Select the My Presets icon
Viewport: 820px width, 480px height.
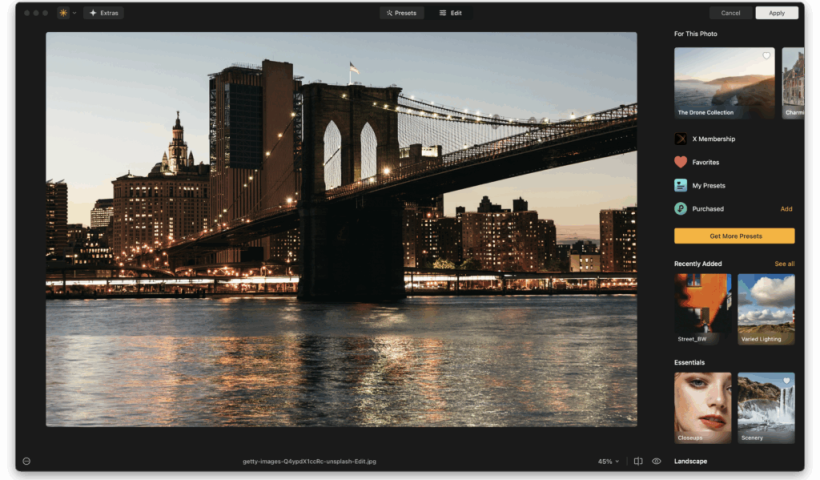coord(681,185)
